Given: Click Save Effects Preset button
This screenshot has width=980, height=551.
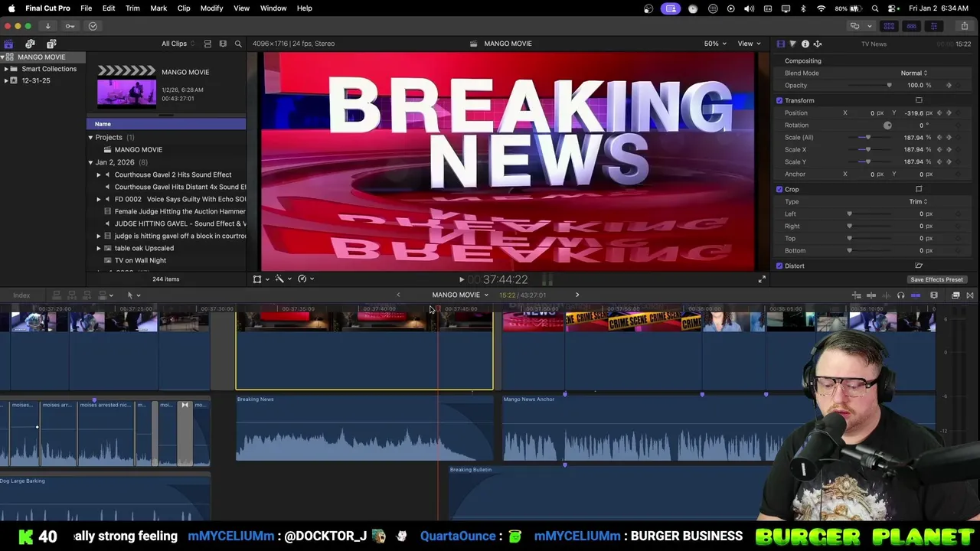Looking at the screenshot, I should [936, 279].
